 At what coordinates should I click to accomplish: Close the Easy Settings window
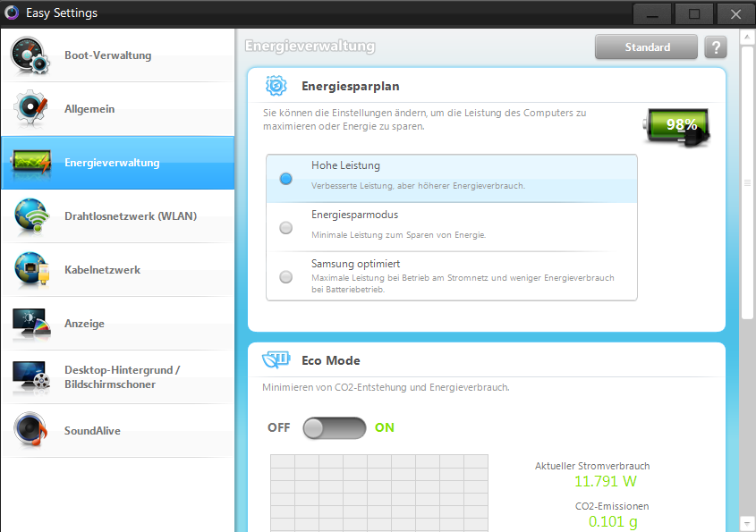pyautogui.click(x=735, y=14)
